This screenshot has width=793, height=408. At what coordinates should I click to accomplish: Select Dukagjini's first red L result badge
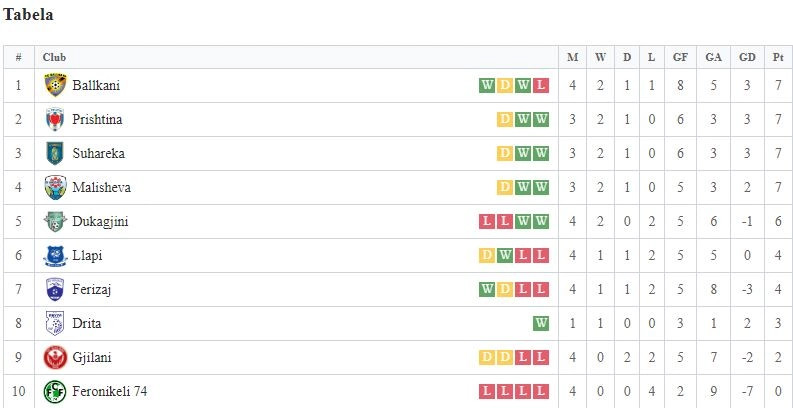487,221
